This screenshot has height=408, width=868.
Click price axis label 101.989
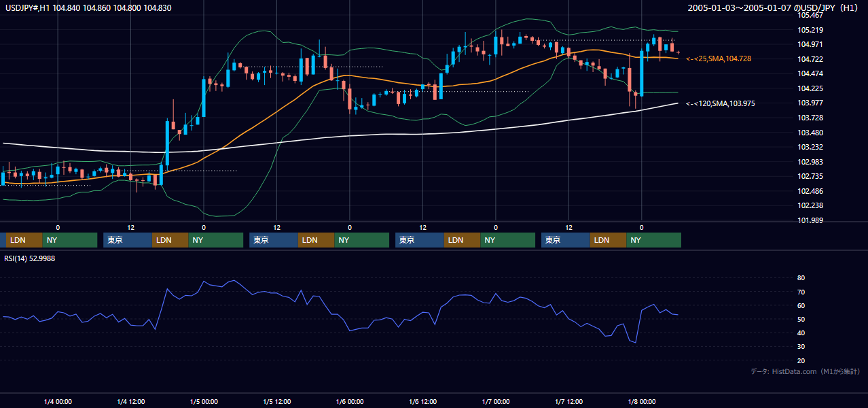click(812, 220)
